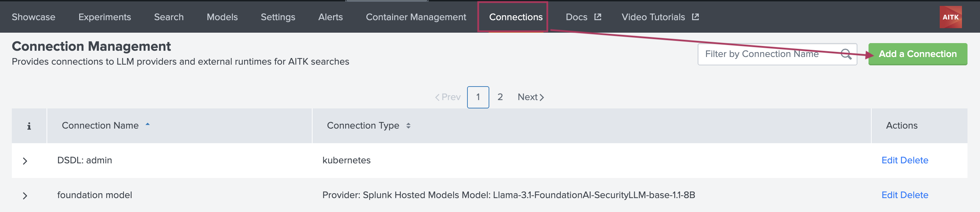This screenshot has width=980, height=212.
Task: Open the Experiments tab
Action: [x=105, y=17]
